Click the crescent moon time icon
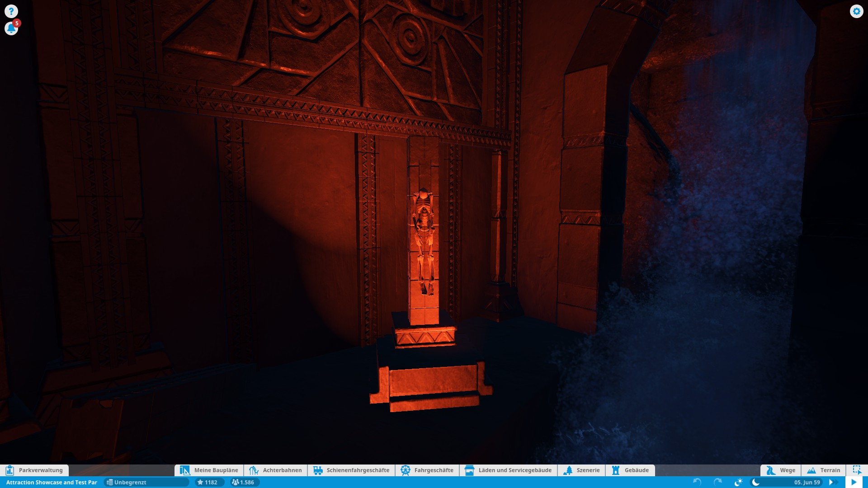 coord(755,482)
